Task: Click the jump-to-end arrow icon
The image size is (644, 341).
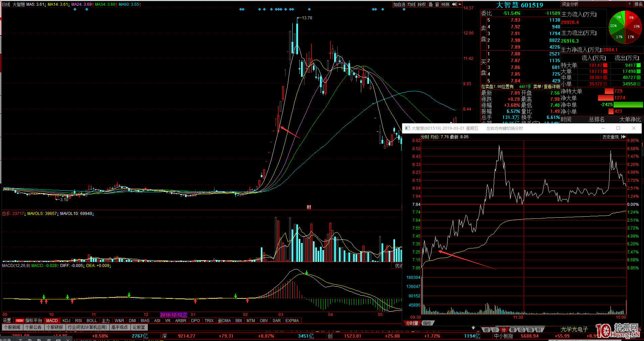Action: coord(454,4)
